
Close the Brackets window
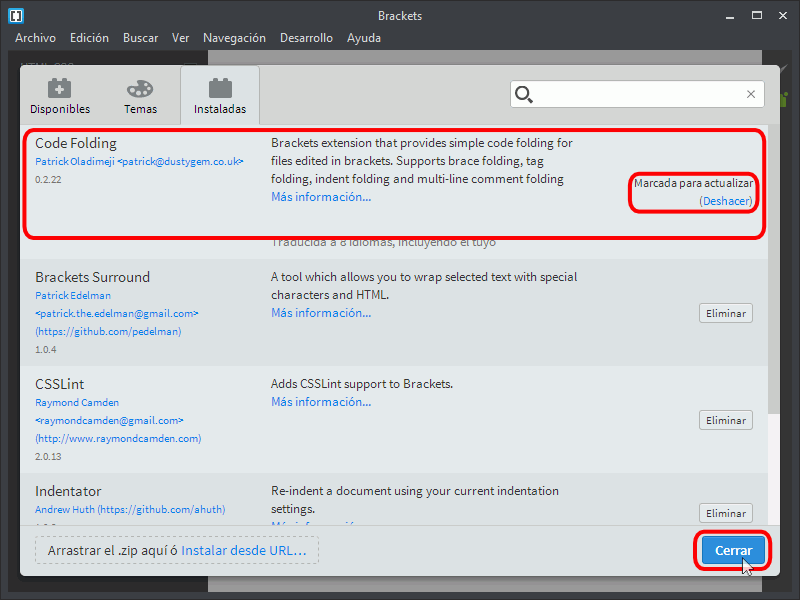point(783,16)
